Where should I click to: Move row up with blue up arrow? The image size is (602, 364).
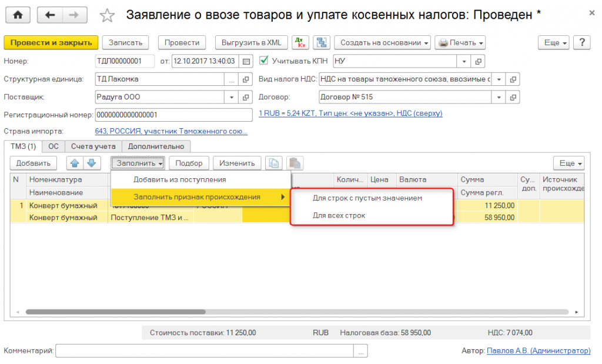(76, 163)
